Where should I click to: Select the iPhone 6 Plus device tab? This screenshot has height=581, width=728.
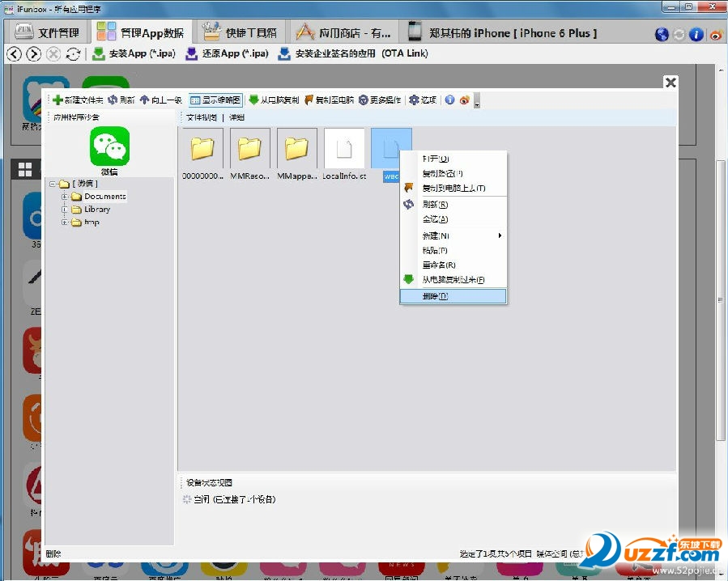(502, 32)
